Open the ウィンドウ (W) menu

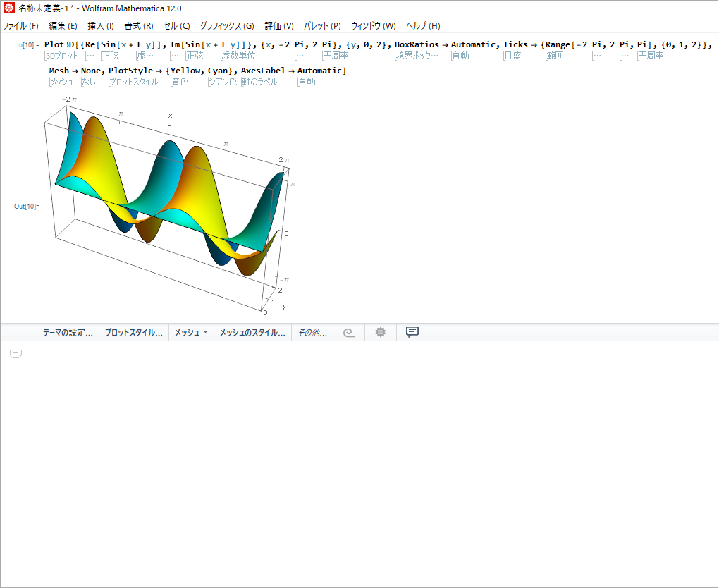click(374, 26)
